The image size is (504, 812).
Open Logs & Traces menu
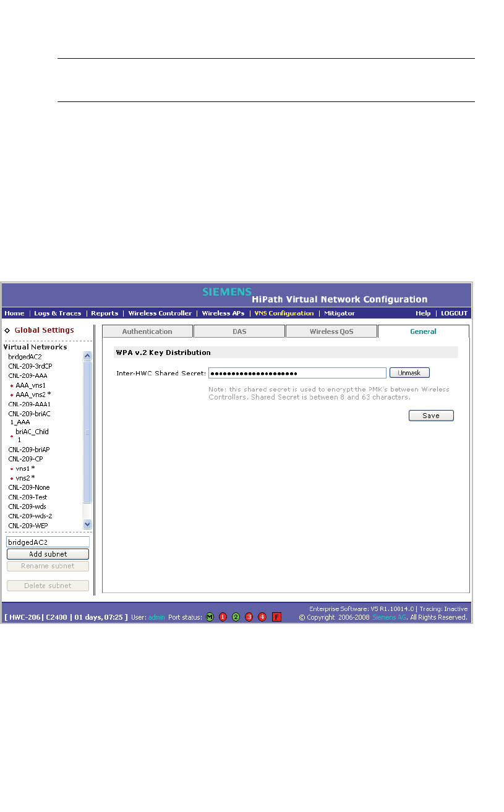point(58,314)
